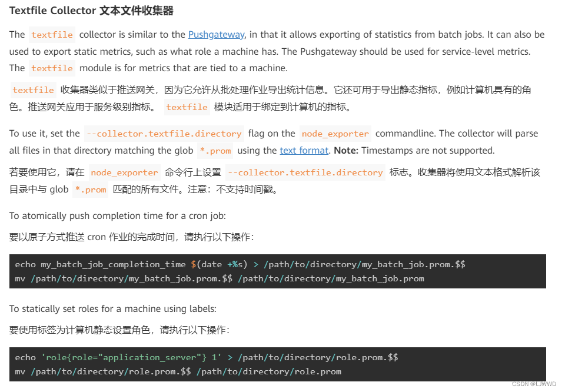565x392 pixels.
Task: Open the Pushgateway hyperlink
Action: coord(216,34)
